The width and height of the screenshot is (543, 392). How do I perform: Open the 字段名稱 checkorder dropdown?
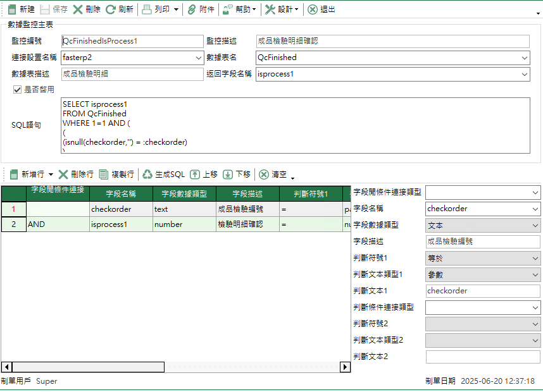535,209
